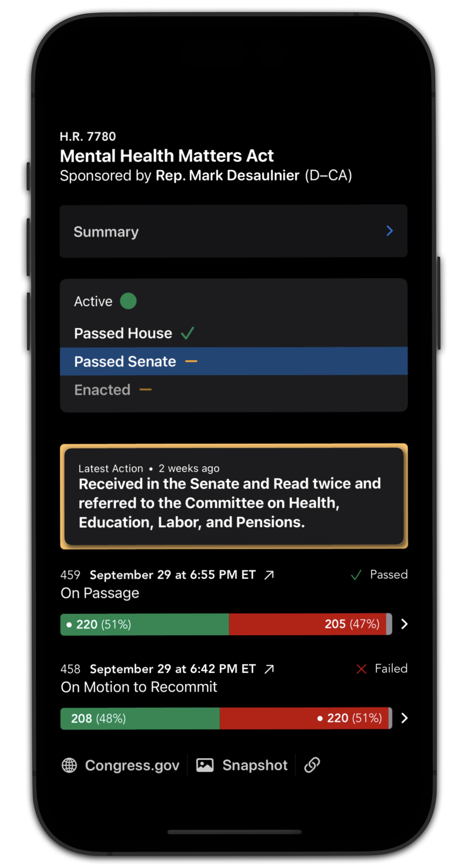Viewport: 467px width, 868px height.
Task: Tap the globe icon beside Congress.gov
Action: pyautogui.click(x=69, y=765)
